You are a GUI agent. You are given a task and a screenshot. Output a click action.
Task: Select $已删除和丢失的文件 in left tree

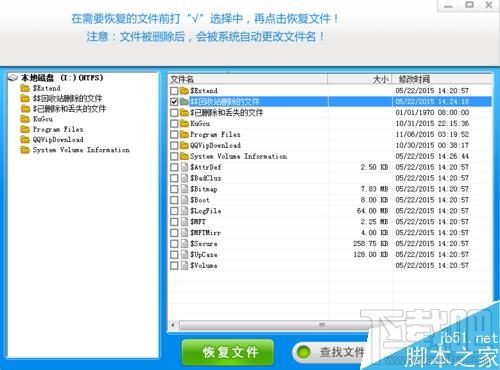69,109
